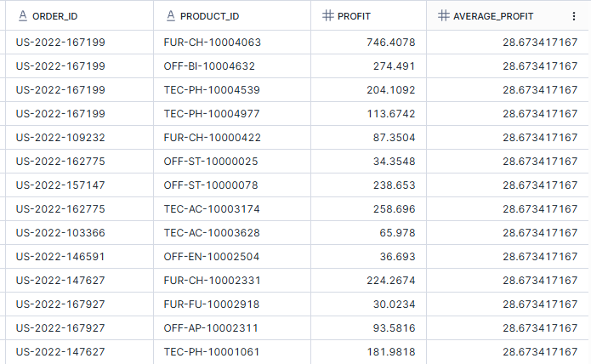This screenshot has width=591, height=364.
Task: Click order cell US-2022-157147
Action: (60, 185)
